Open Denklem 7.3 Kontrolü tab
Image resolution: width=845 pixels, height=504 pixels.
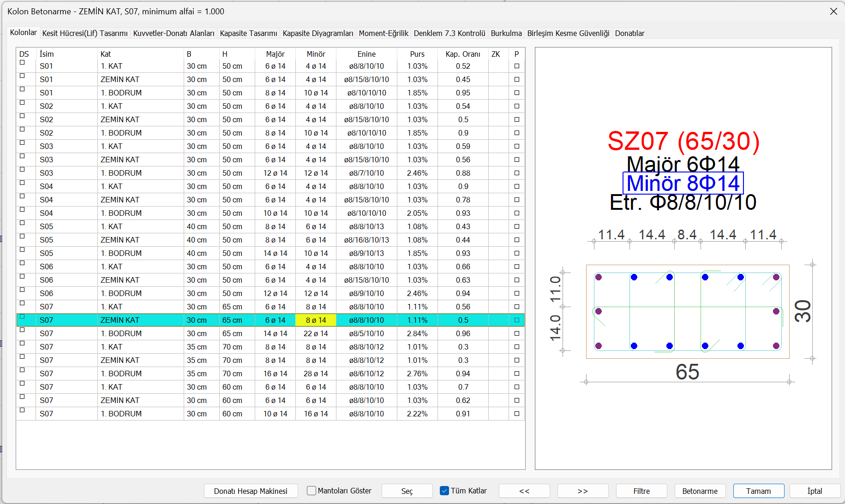pos(449,33)
